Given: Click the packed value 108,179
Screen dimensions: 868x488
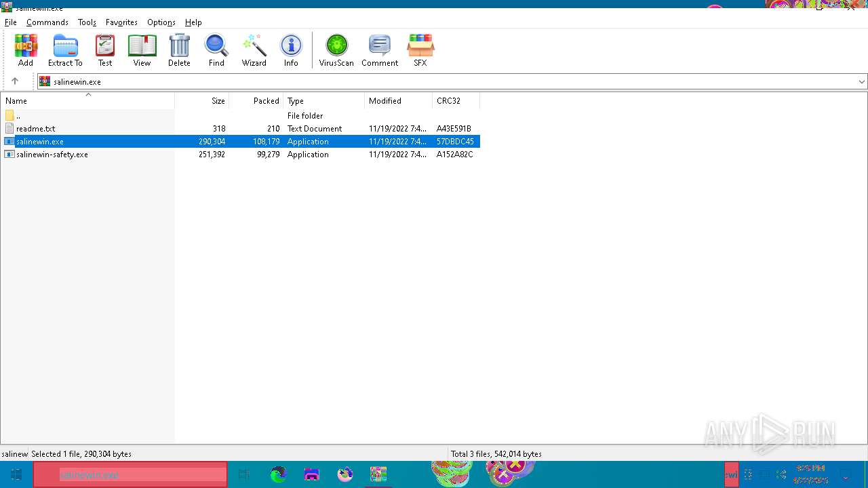Looking at the screenshot, I should 267,142.
